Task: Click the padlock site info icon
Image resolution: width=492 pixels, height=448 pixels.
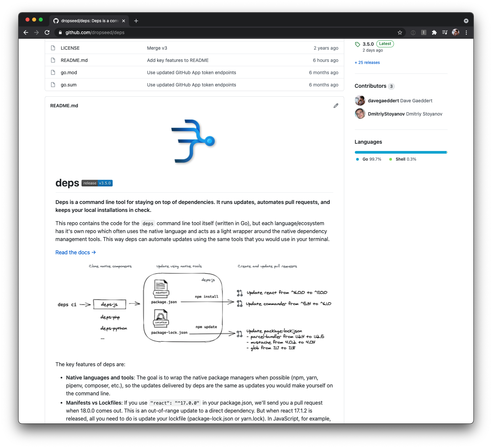Action: point(60,32)
